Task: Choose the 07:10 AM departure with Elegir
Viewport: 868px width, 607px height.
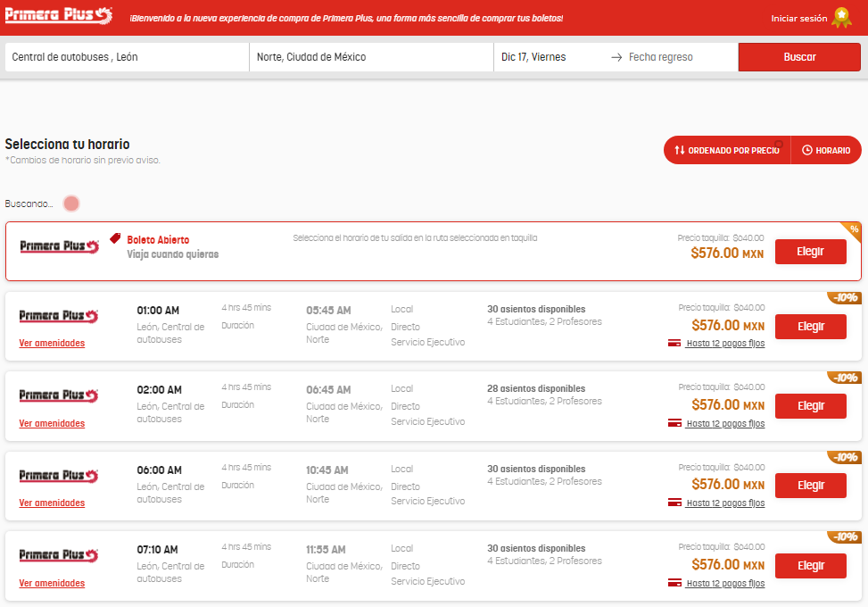Action: point(810,565)
